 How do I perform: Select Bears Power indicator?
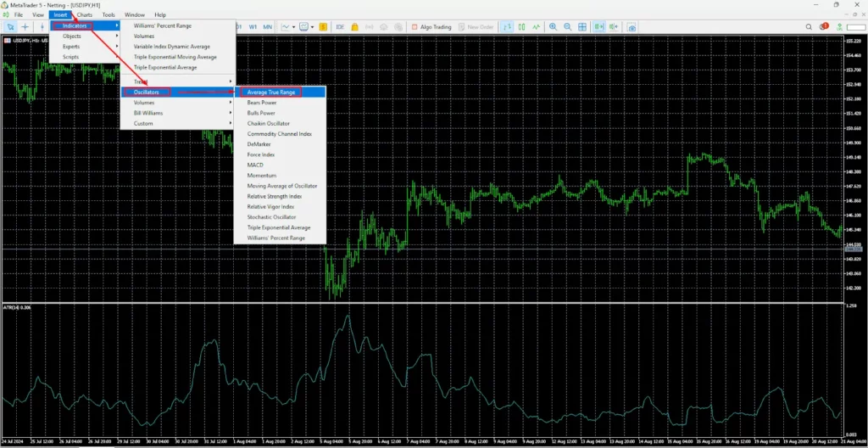click(x=280, y=103)
